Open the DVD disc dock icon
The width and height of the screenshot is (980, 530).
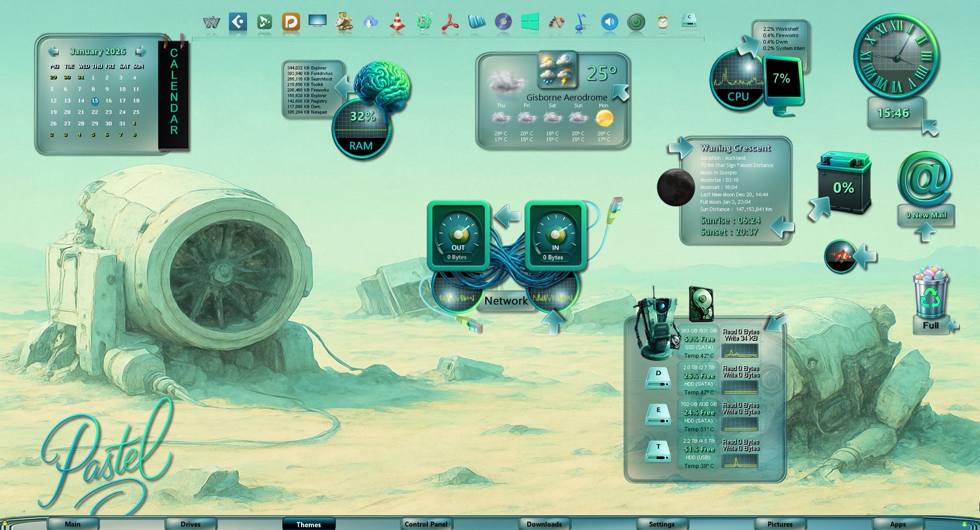(503, 22)
